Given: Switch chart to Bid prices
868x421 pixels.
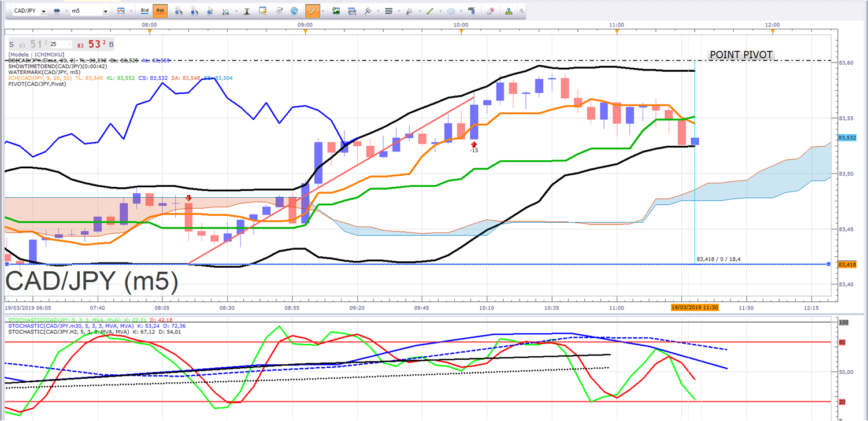Looking at the screenshot, I should (145, 11).
